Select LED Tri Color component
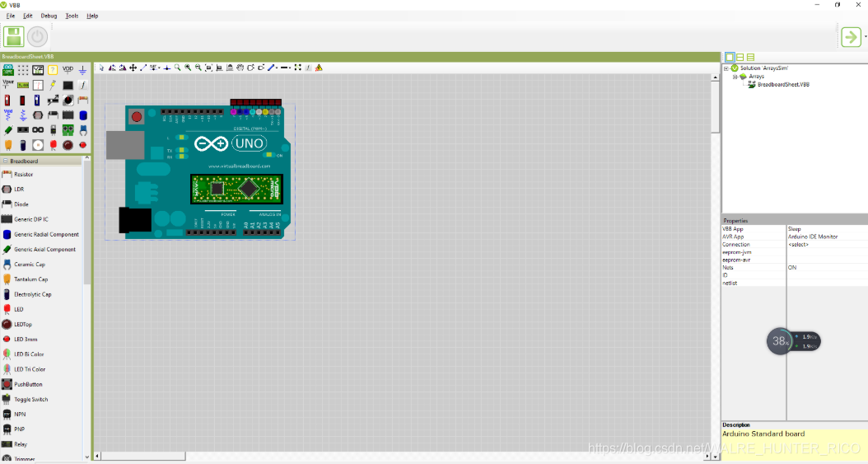 (x=30, y=369)
